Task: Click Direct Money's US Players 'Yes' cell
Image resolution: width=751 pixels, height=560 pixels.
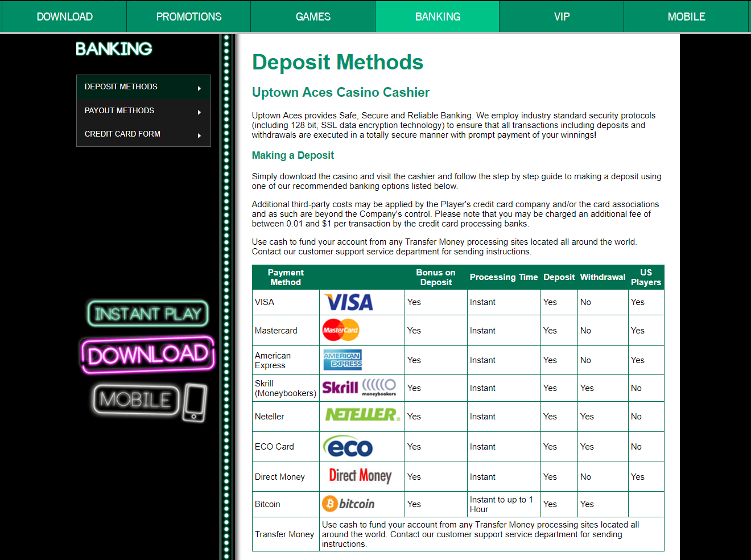Action: coord(646,477)
